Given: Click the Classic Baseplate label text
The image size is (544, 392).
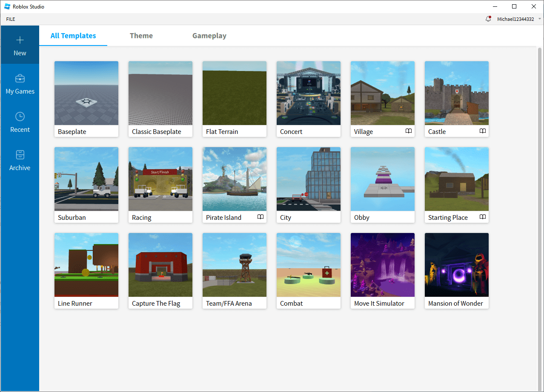Looking at the screenshot, I should (157, 132).
